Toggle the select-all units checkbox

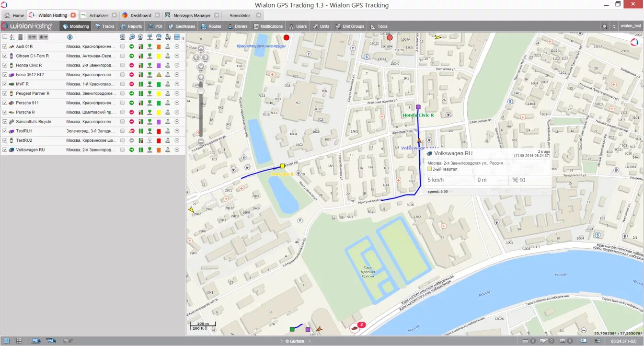[5, 37]
